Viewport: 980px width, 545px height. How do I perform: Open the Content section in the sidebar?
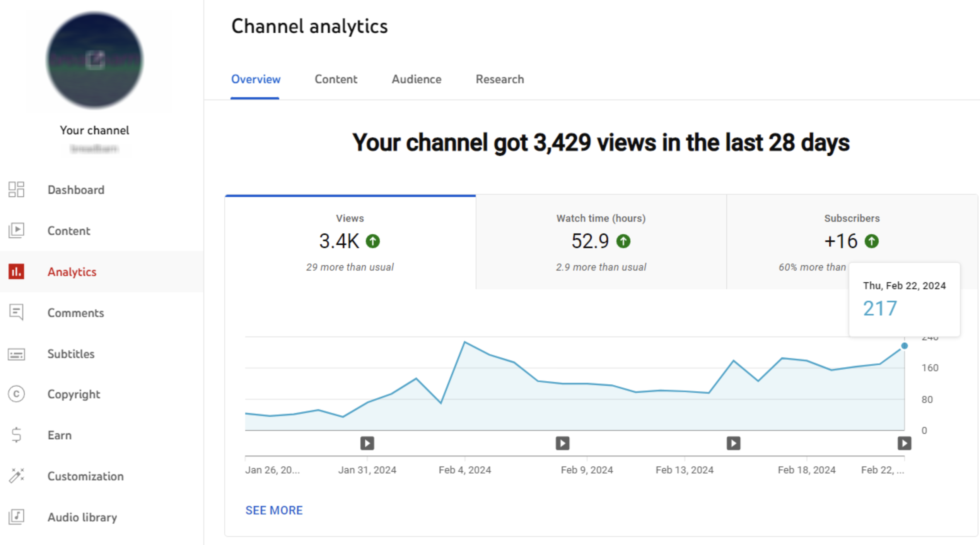coord(69,231)
